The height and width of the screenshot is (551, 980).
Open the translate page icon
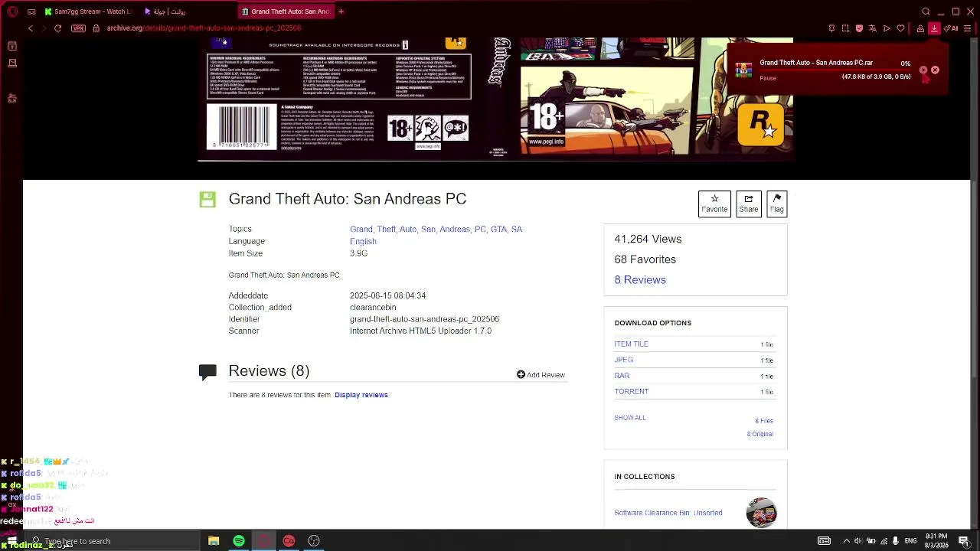click(873, 28)
